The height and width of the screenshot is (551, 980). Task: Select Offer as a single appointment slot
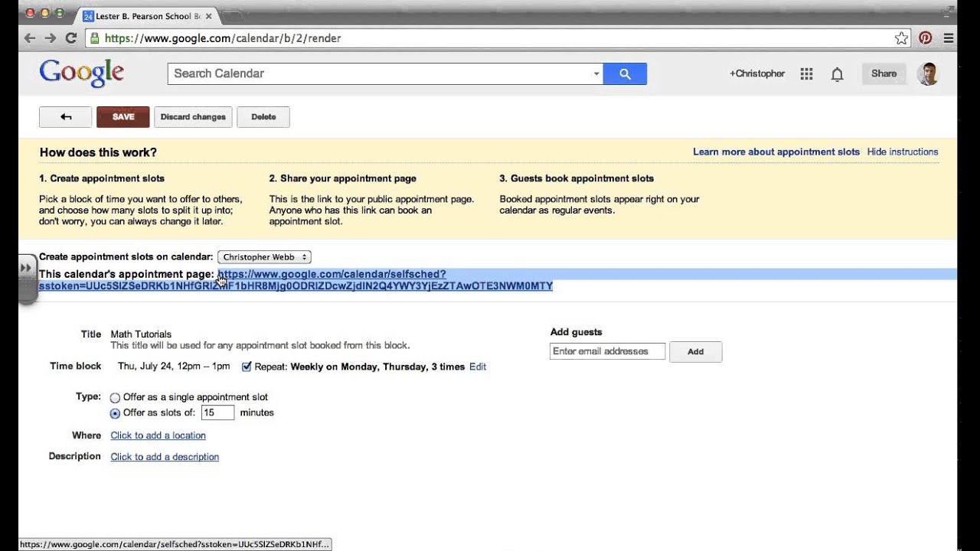(x=115, y=398)
